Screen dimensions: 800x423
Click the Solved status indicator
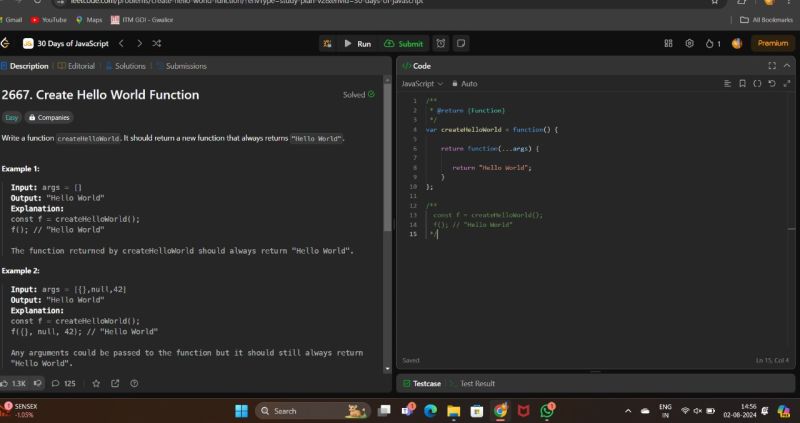pyautogui.click(x=359, y=94)
